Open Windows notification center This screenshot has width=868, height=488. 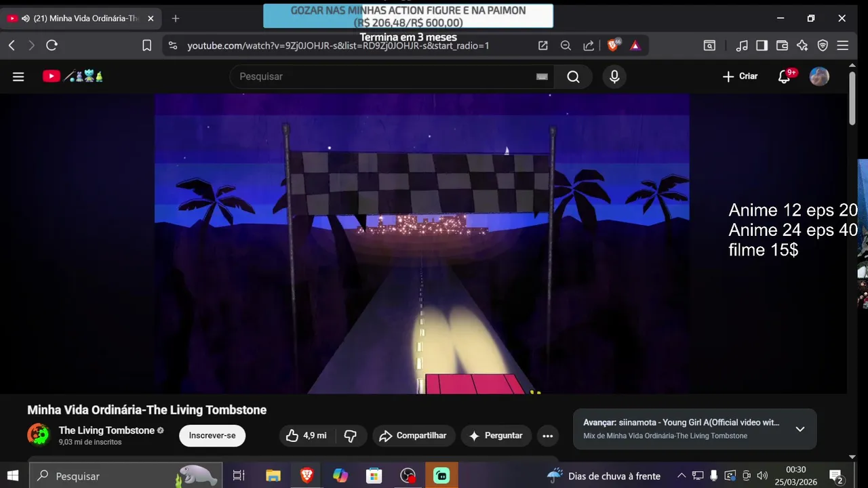[x=836, y=476]
